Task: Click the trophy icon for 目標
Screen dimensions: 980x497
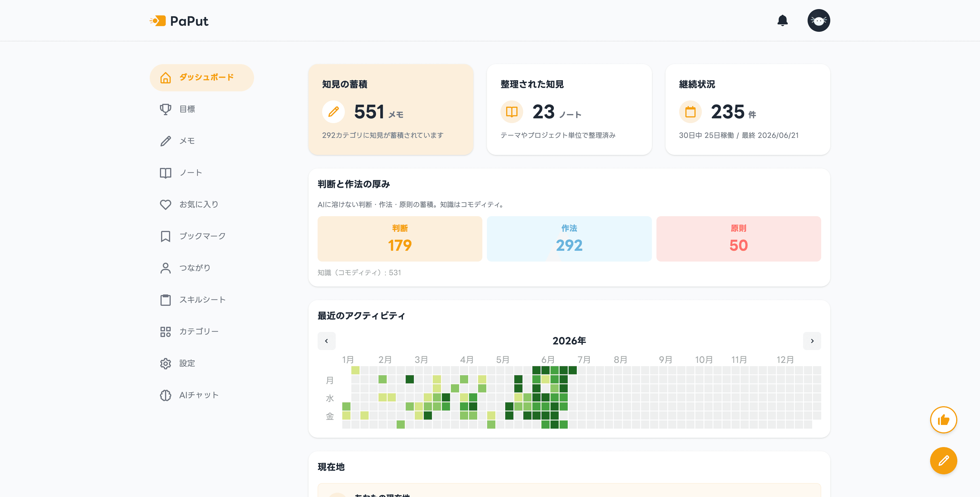Action: pyautogui.click(x=166, y=109)
